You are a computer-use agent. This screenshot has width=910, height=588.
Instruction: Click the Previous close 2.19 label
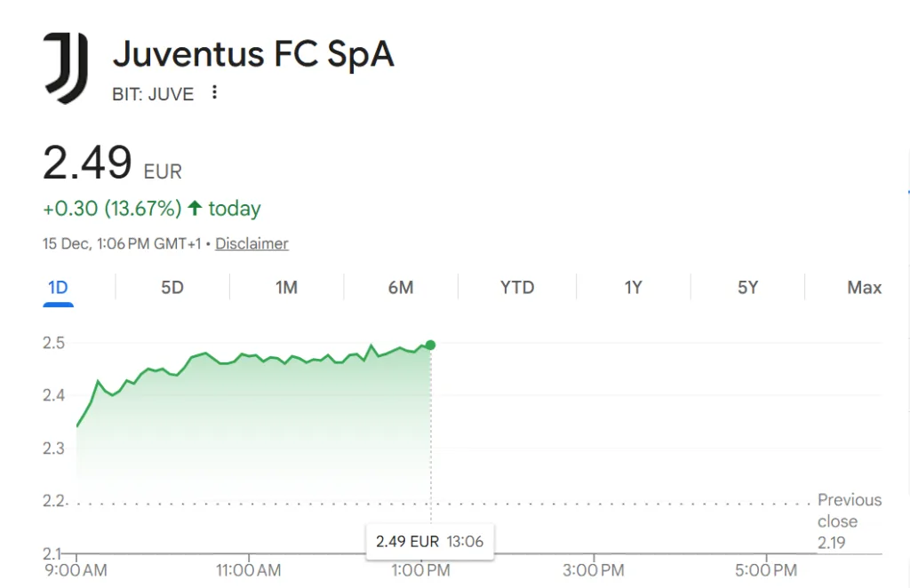pos(849,521)
